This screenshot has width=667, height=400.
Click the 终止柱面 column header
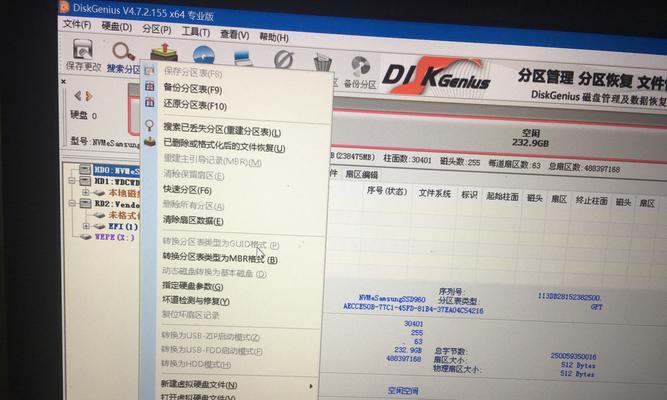591,200
